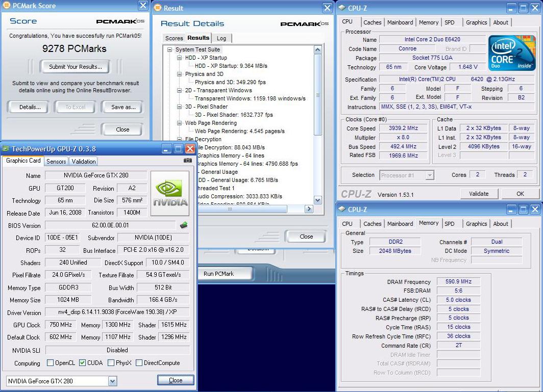The height and width of the screenshot is (392, 543).
Task: Open the Mainboard tab in top CPU-Z
Action: pyautogui.click(x=400, y=22)
